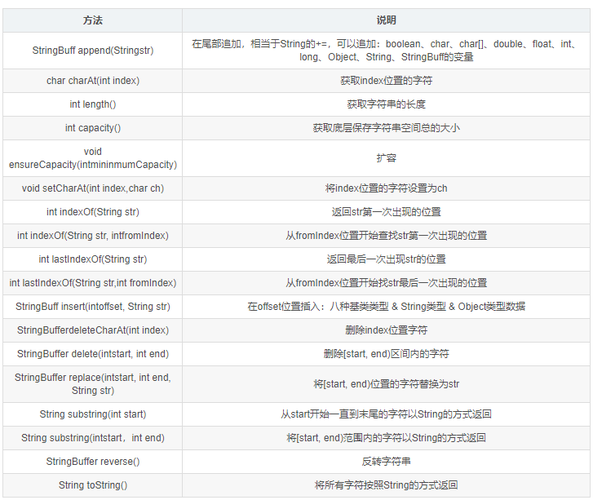
Task: Select the StringBuffer reverse() cell
Action: tap(93, 461)
